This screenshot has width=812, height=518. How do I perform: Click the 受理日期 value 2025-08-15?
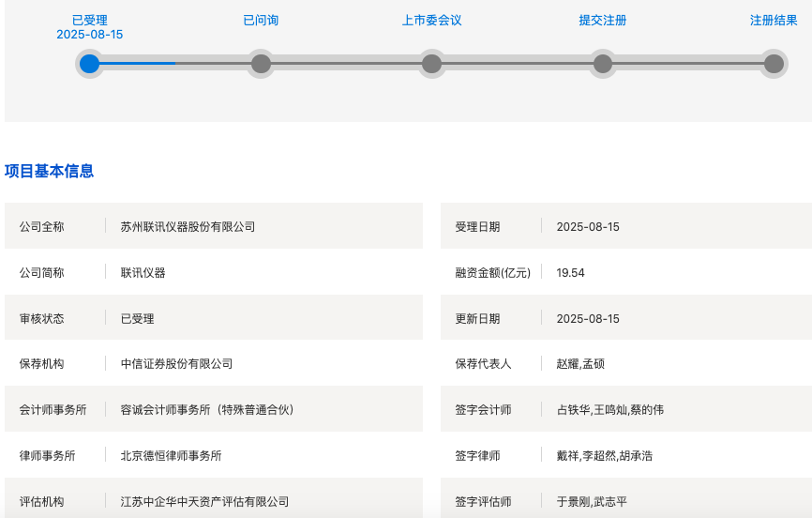588,226
